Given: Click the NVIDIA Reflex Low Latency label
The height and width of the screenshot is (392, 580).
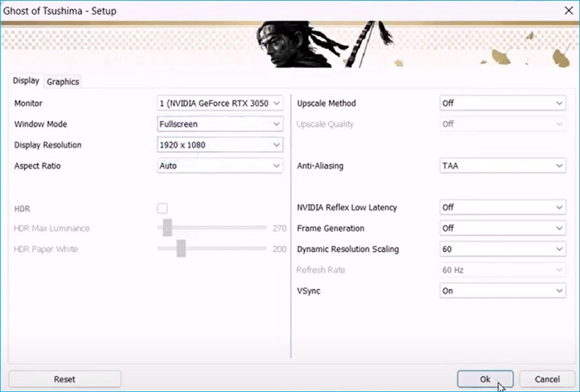Looking at the screenshot, I should [346, 207].
